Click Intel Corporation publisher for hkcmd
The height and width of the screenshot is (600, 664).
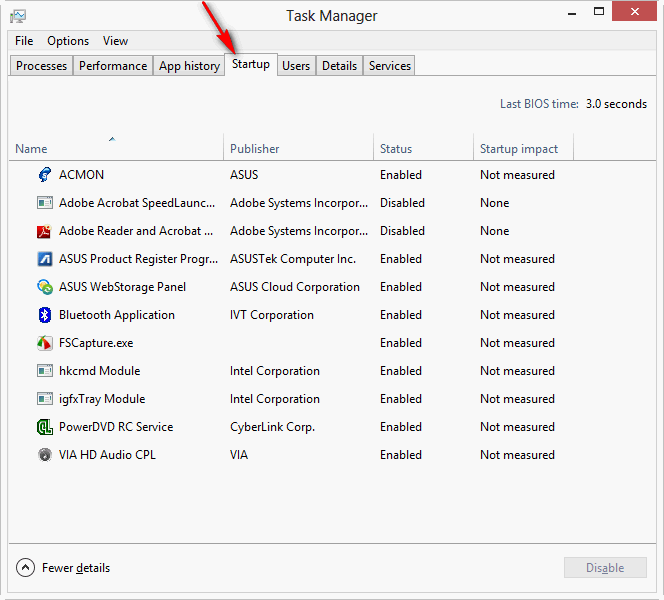coord(275,371)
